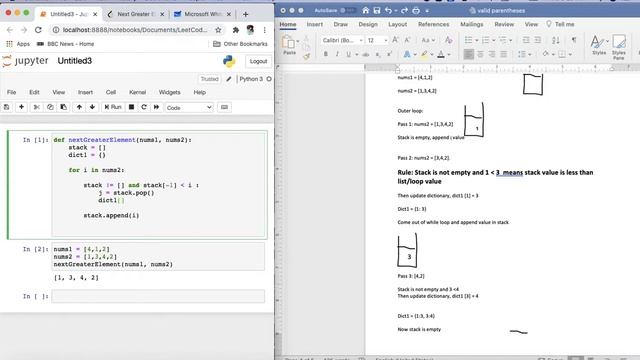
Task: Click Logout button in Jupyter
Action: coord(258,61)
